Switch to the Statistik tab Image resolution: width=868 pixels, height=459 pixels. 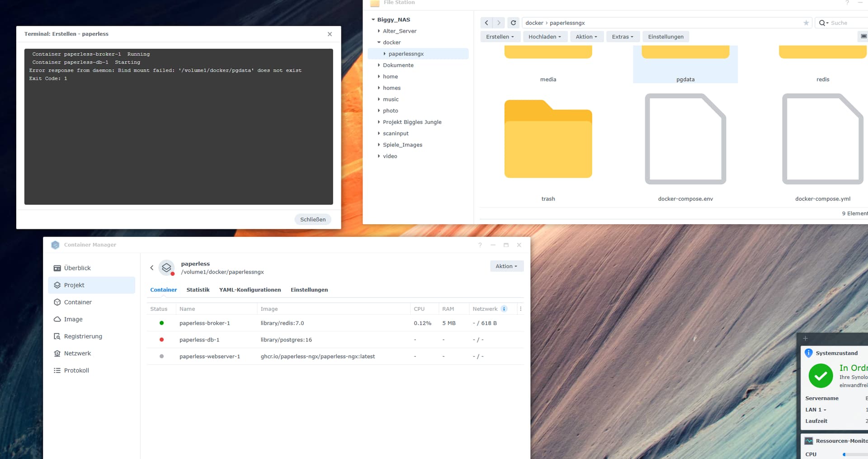pos(198,290)
